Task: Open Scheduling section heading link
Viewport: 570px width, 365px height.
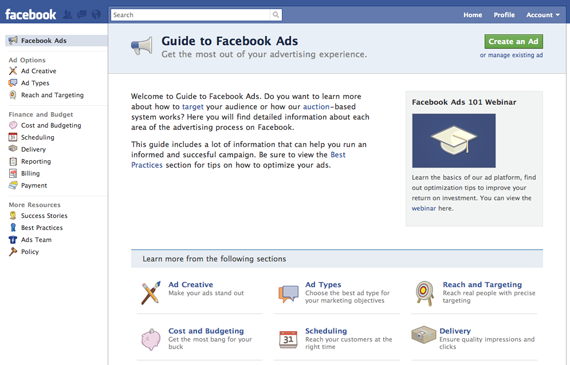Action: click(x=326, y=331)
